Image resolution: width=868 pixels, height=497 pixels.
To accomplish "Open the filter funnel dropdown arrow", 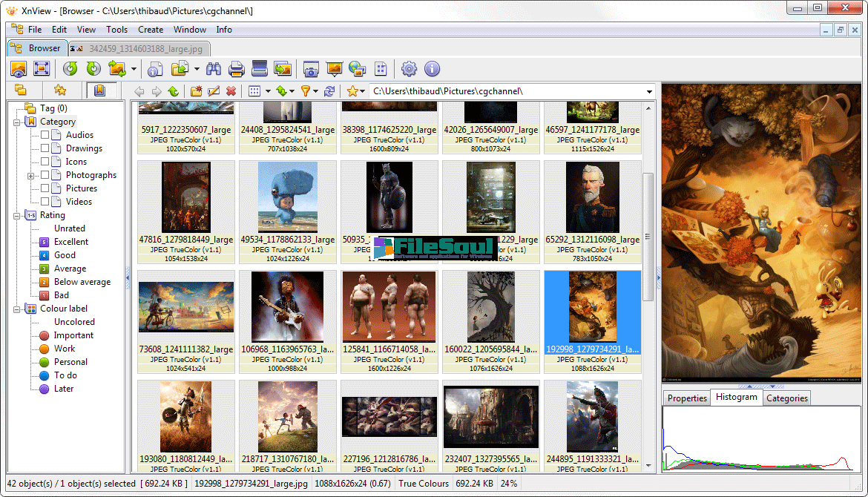I will tap(315, 91).
